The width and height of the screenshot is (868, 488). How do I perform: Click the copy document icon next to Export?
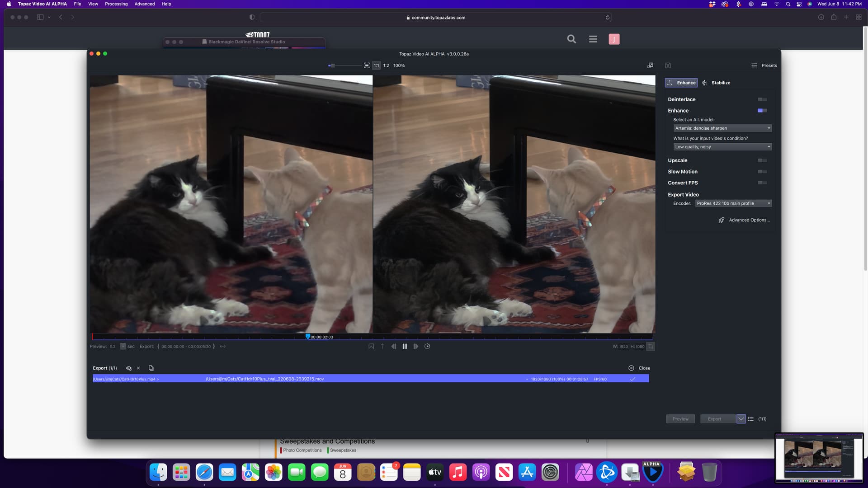point(151,368)
